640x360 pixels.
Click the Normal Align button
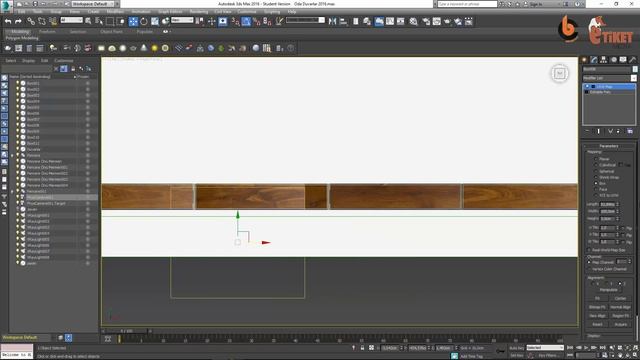coord(620,307)
